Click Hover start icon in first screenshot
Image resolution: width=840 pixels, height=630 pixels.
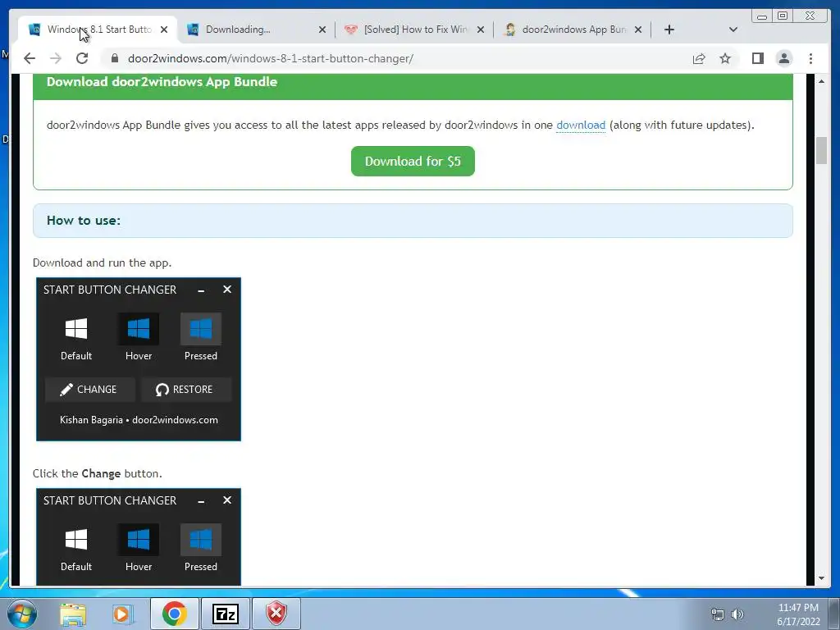tap(138, 328)
